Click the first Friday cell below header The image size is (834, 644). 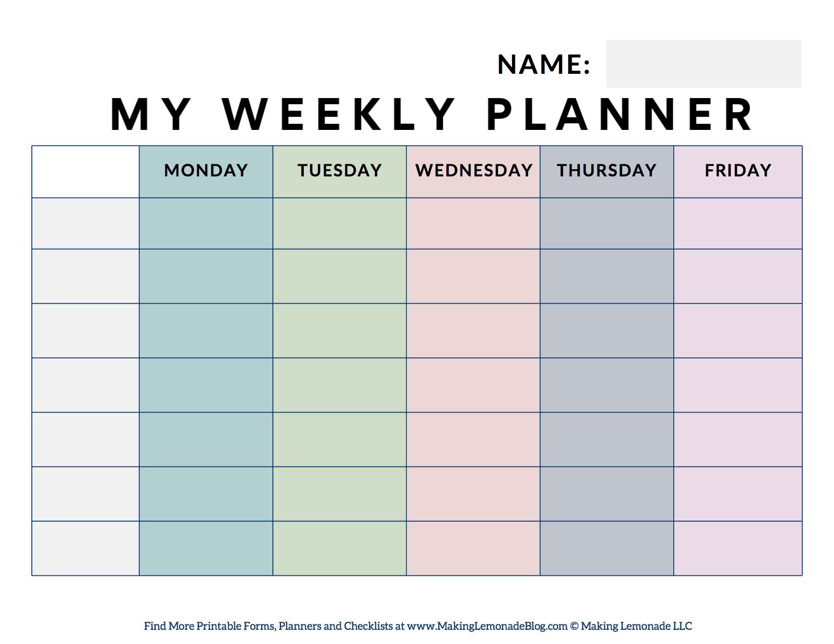click(x=738, y=223)
